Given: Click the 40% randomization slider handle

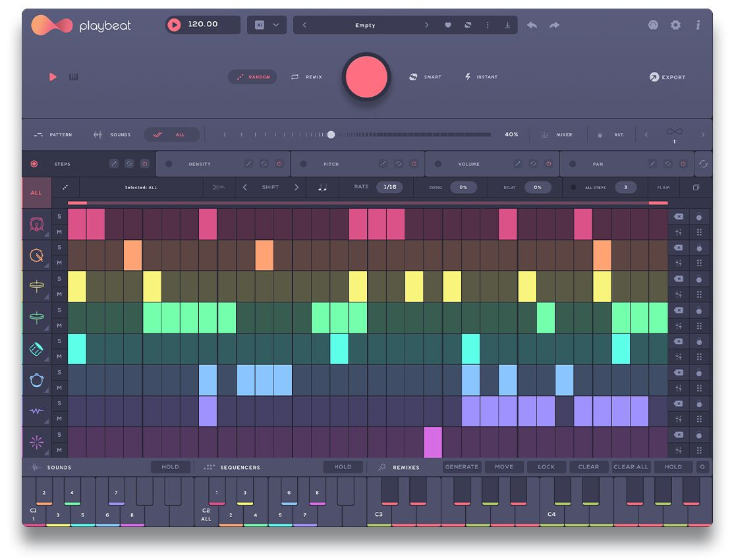Looking at the screenshot, I should click(x=331, y=134).
